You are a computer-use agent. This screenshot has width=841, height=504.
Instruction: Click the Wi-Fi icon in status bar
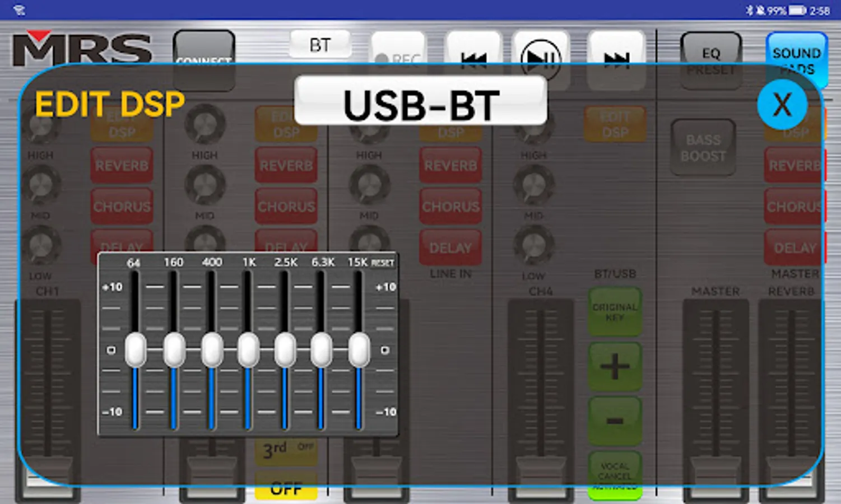(x=18, y=10)
